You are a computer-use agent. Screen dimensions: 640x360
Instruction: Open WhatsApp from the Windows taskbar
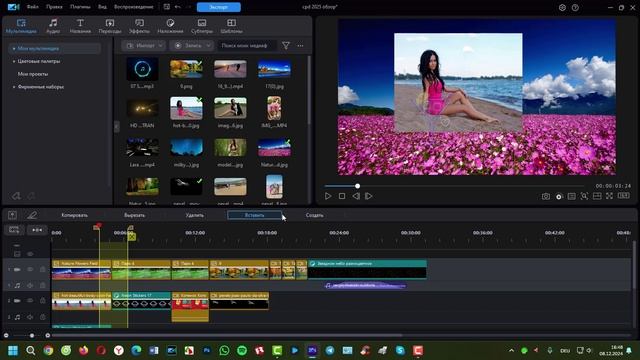224,351
